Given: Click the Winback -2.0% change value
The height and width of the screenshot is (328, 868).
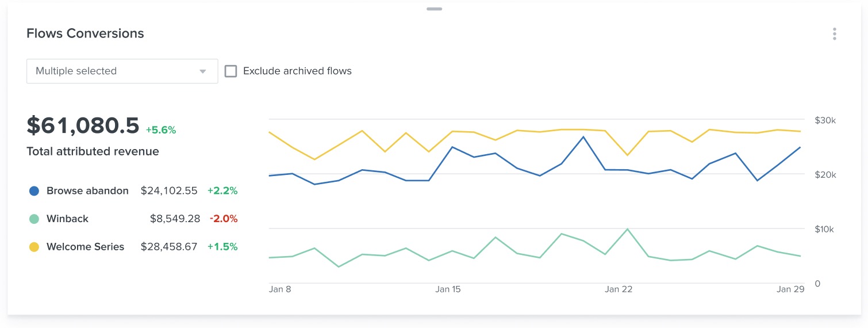Looking at the screenshot, I should click(224, 219).
